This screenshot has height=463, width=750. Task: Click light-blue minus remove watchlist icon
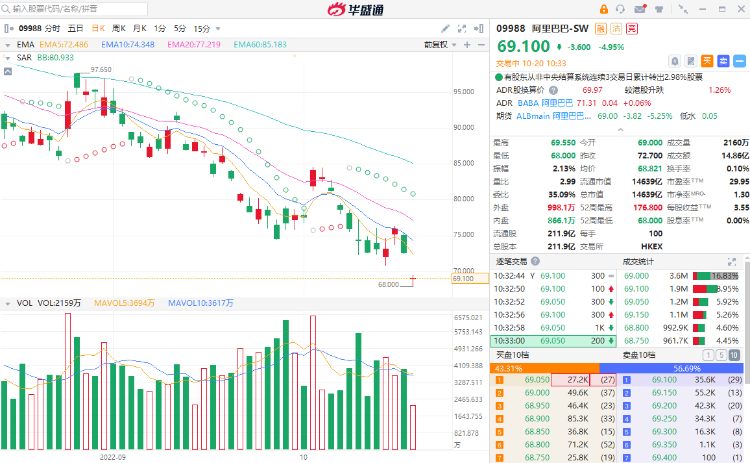[x=739, y=61]
